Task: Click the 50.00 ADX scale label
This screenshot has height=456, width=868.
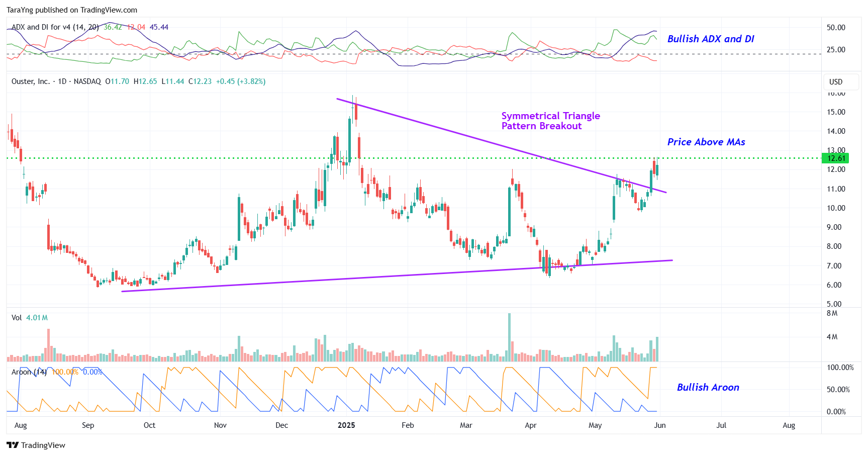Action: tap(836, 28)
